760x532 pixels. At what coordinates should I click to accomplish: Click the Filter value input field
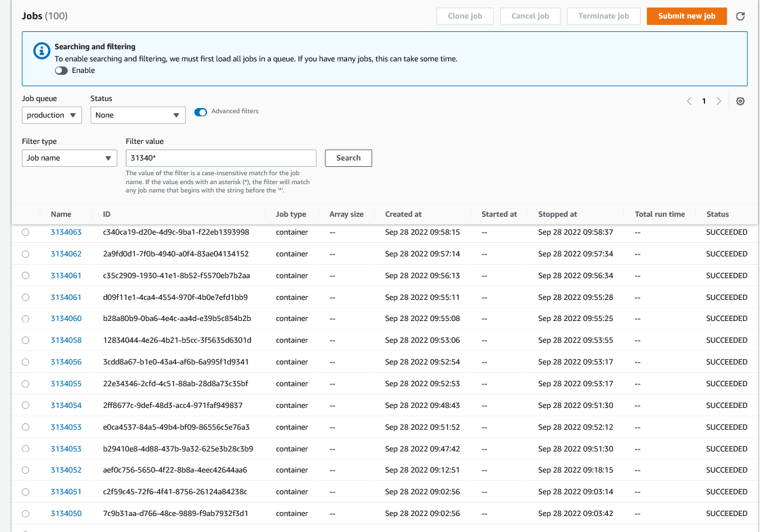pyautogui.click(x=221, y=158)
